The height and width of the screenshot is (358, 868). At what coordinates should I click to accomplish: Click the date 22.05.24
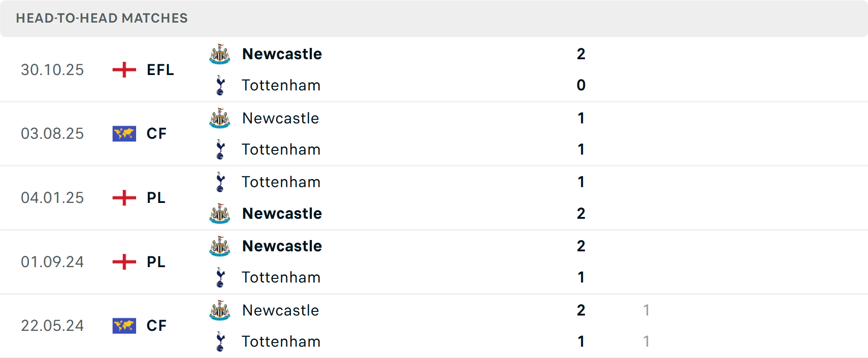[x=52, y=325]
